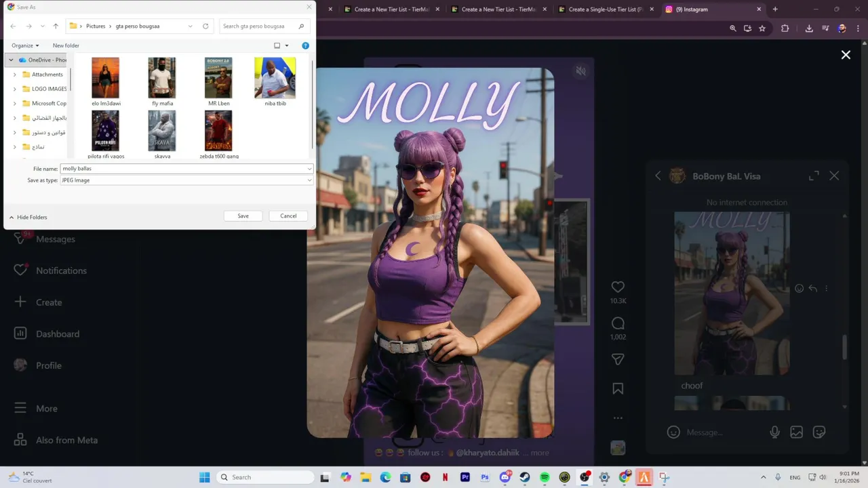Screen dimensions: 868x488
Task: Open Steam from the taskbar
Action: point(525,477)
